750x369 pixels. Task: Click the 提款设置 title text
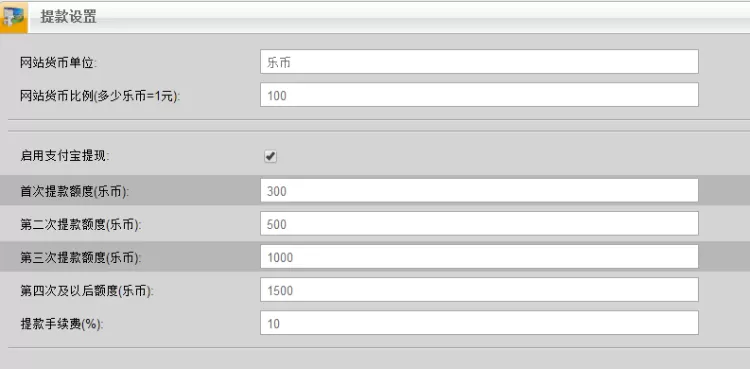coord(68,17)
